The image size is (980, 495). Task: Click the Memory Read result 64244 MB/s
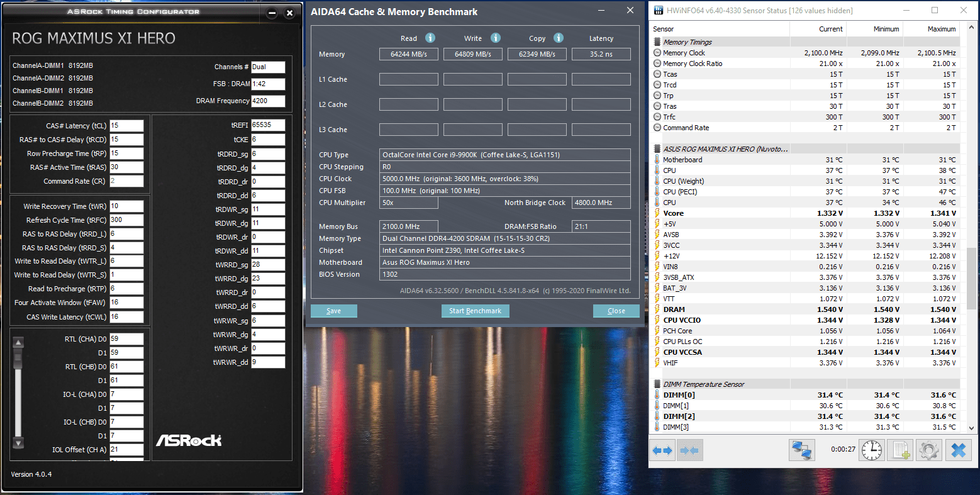tap(409, 54)
